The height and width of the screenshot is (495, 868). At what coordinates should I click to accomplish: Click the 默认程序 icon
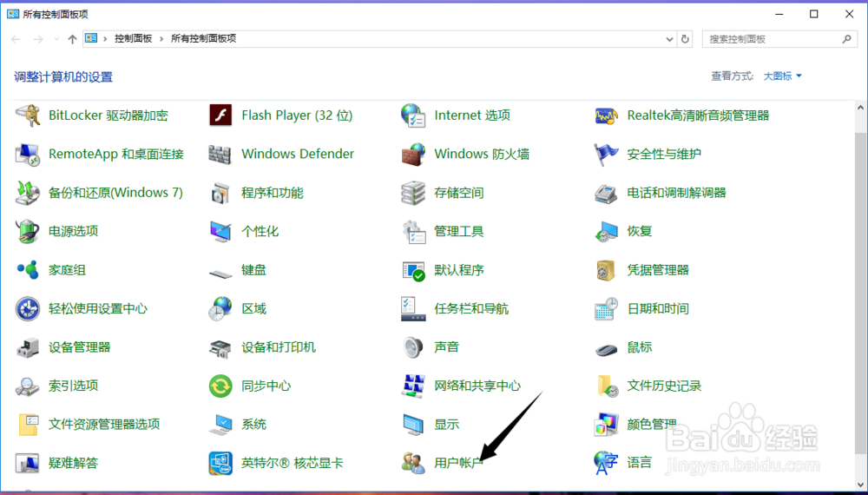click(413, 270)
